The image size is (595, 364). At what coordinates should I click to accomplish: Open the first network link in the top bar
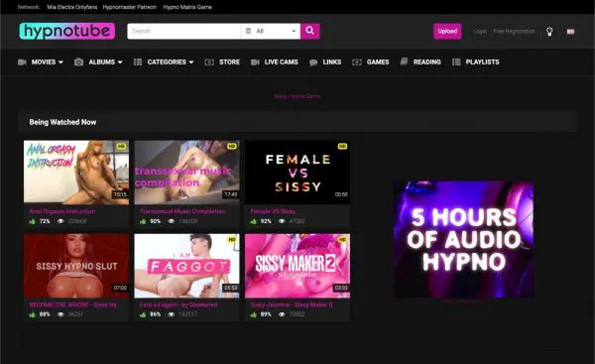(x=72, y=7)
